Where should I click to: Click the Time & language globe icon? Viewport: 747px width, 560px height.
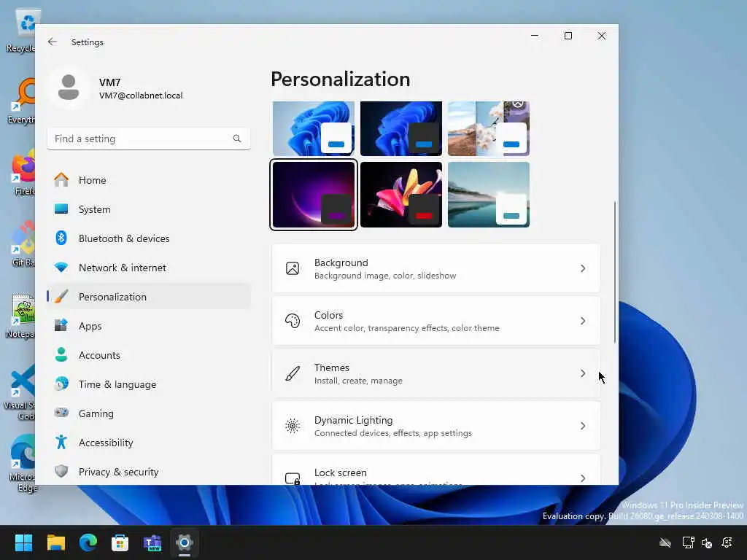point(61,384)
